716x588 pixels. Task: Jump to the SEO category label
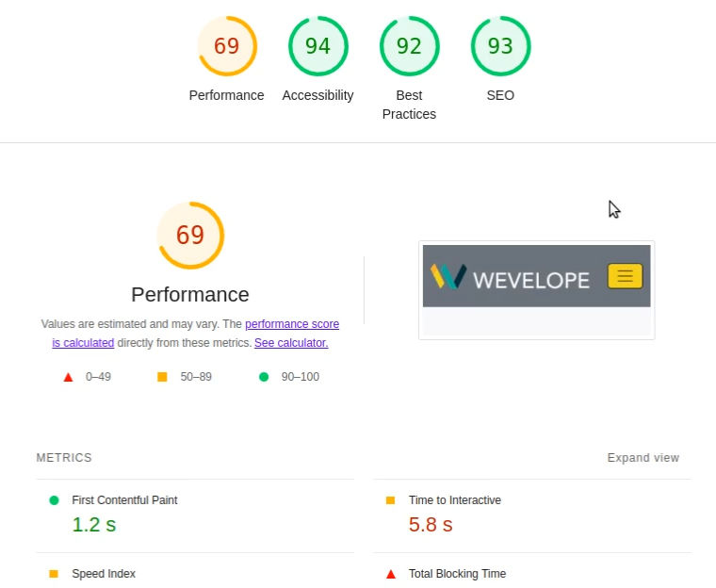tap(500, 95)
